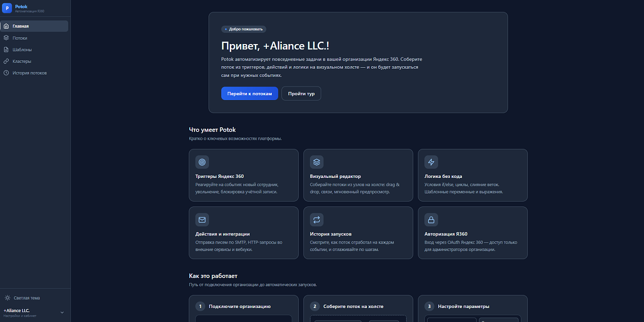Image resolution: width=644 pixels, height=322 pixels.
Task: Click the Пройти тур button
Action: [301, 93]
